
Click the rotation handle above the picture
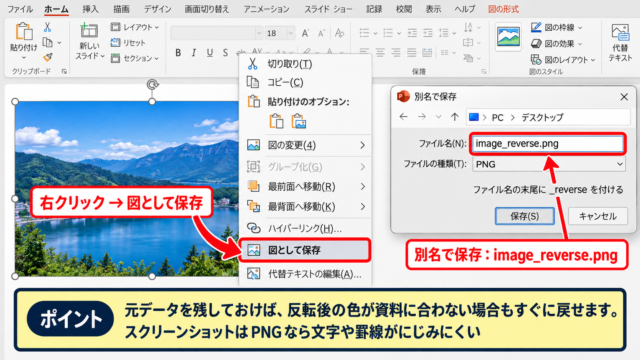[152, 84]
